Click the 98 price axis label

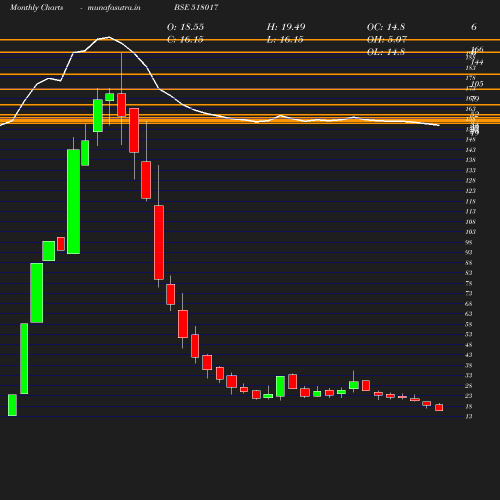point(469,242)
